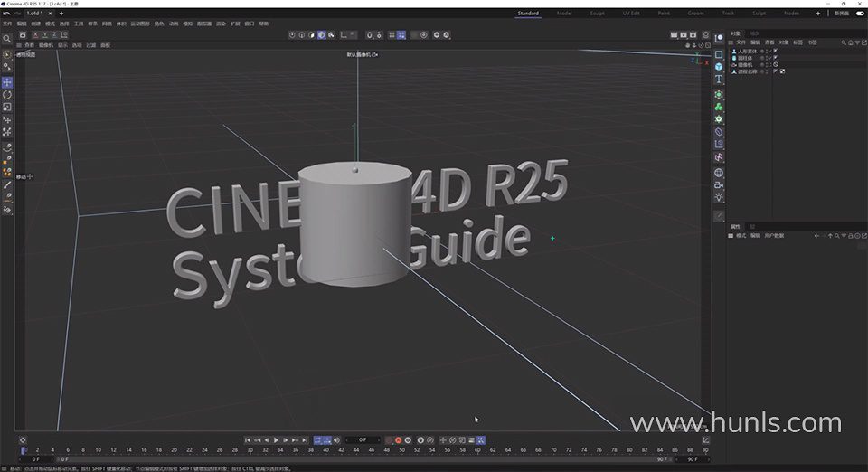Jump to the end of the animation
This screenshot has height=472, width=868.
[x=305, y=440]
